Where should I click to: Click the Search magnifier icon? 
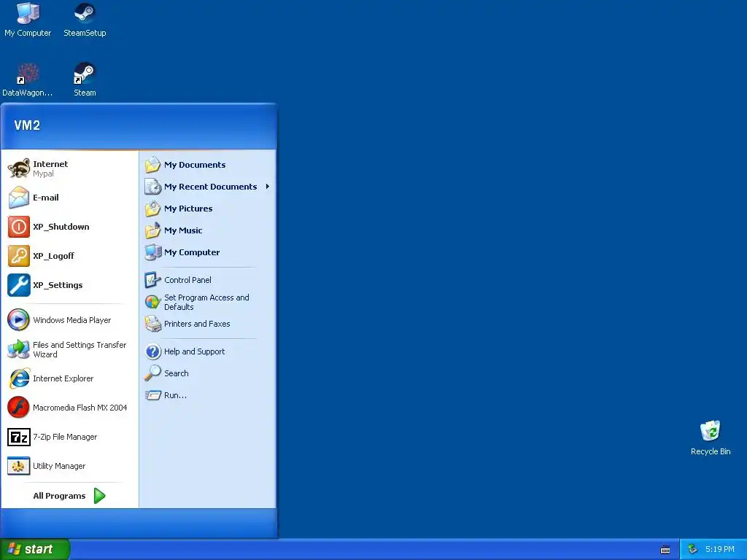[x=153, y=373]
